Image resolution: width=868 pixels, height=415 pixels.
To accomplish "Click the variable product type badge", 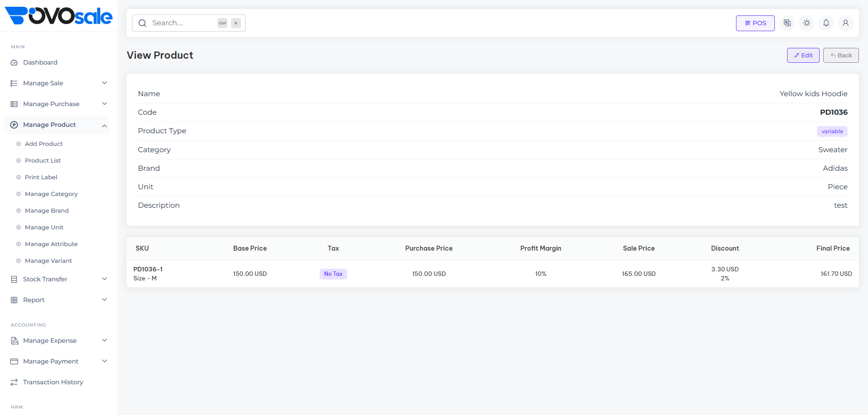I will (x=832, y=131).
